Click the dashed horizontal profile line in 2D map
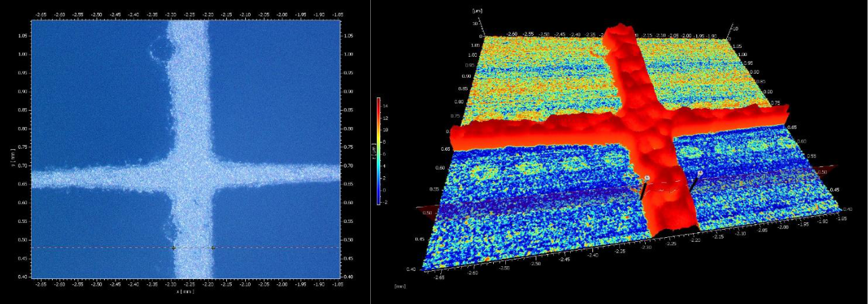This screenshot has height=304, width=868. 101,248
